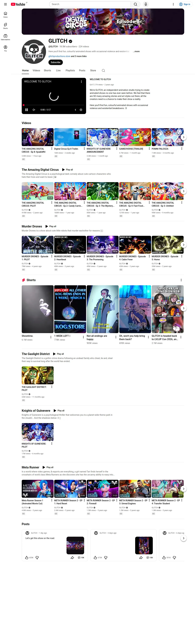Open the hamburger guide menu
Image resolution: width=195 pixels, height=644 pixels.
[x=5, y=4]
